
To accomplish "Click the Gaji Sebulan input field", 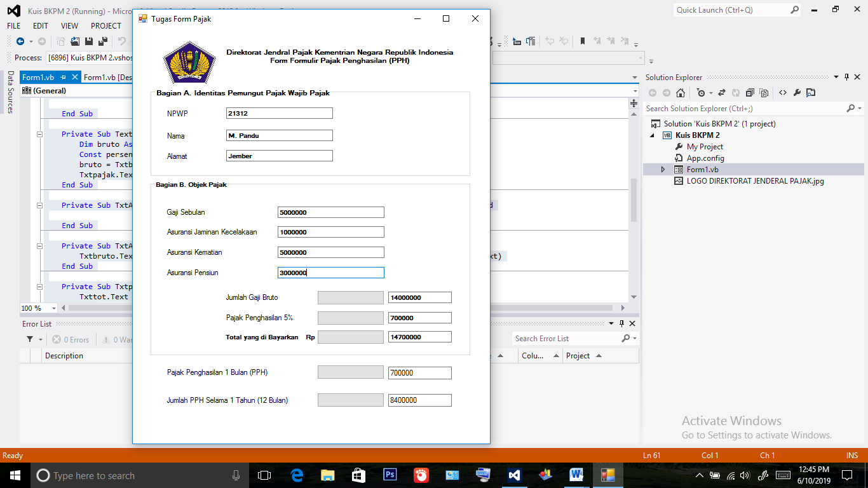I will point(330,212).
